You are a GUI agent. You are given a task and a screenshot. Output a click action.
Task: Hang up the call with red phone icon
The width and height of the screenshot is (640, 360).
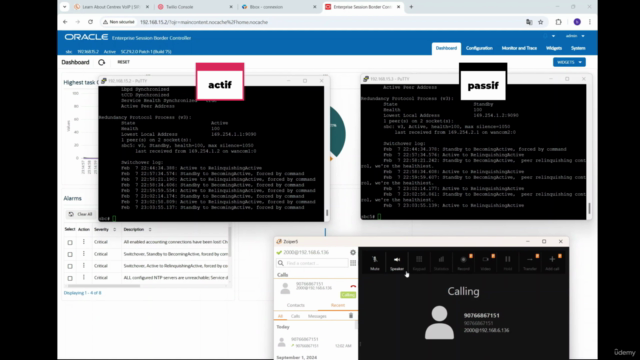tap(353, 287)
